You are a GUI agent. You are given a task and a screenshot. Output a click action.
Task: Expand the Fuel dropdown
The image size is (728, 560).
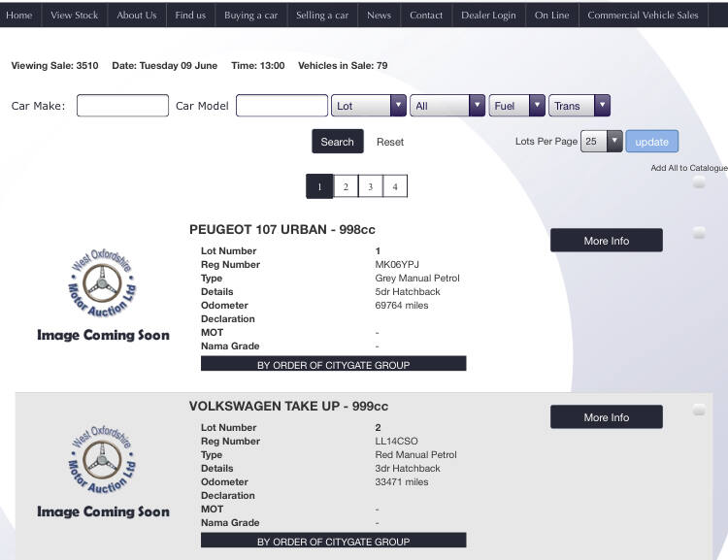[x=516, y=106]
